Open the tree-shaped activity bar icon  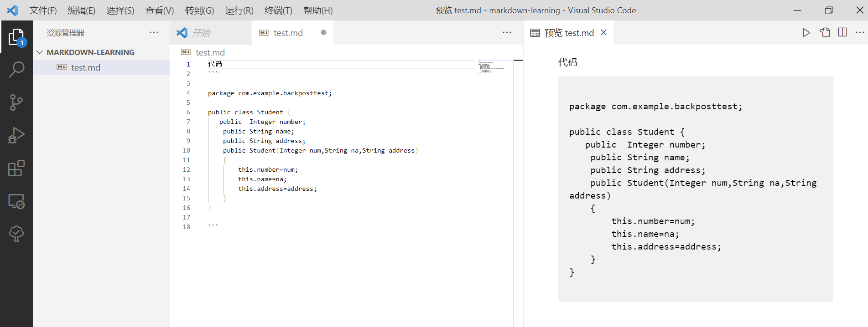pos(16,234)
